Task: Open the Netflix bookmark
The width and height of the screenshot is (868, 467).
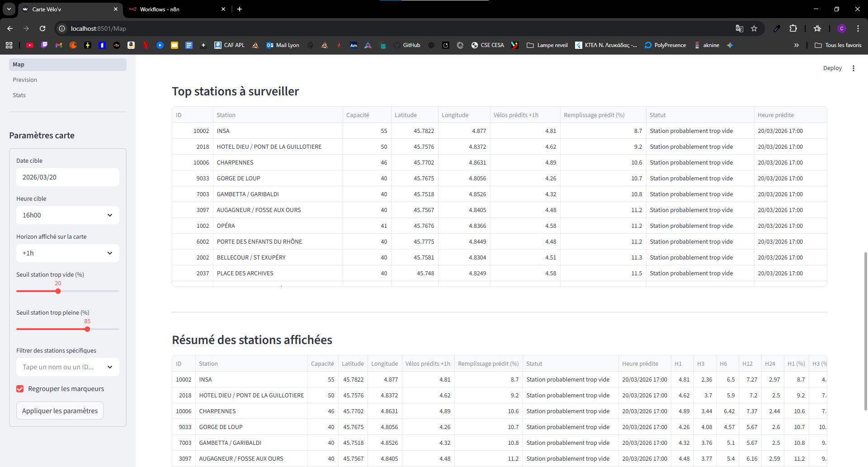Action: [x=146, y=45]
